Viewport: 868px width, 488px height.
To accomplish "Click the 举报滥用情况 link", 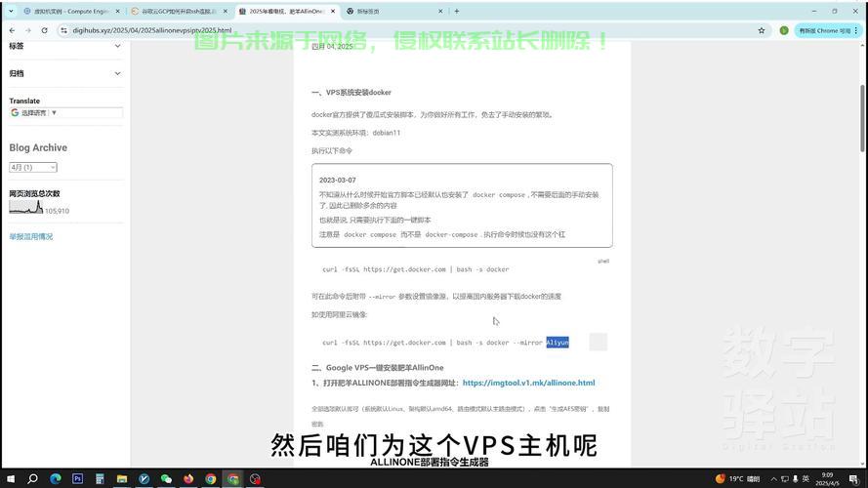I will [31, 236].
